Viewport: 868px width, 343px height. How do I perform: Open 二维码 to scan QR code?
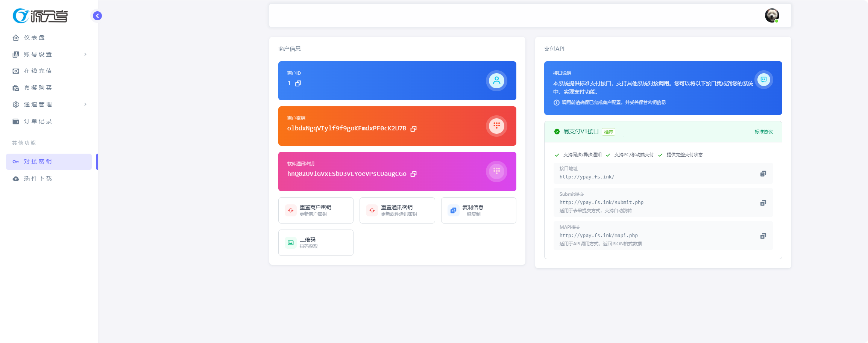click(316, 242)
